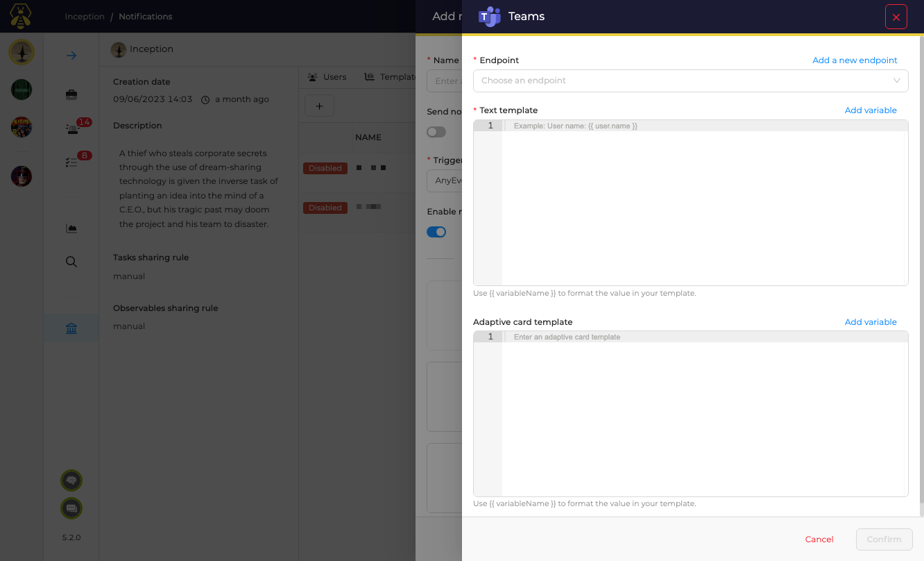Cancel the Teams notifier dialog
Image resolution: width=924 pixels, height=561 pixels.
click(x=819, y=539)
